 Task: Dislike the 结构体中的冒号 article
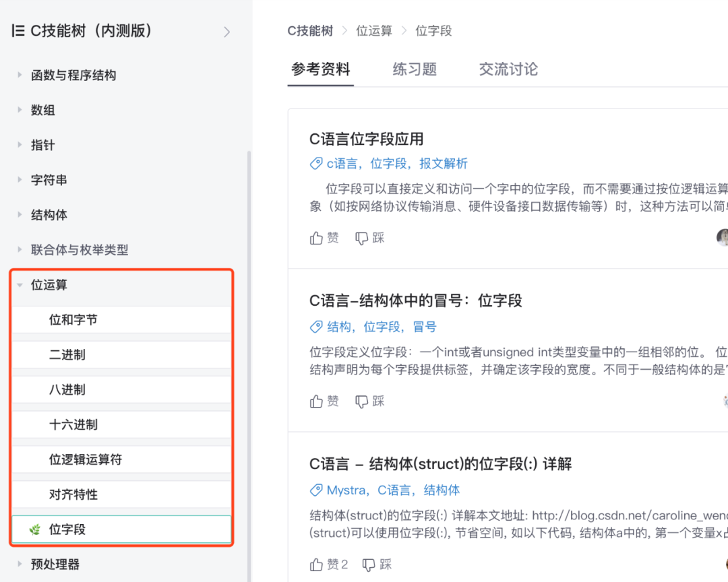362,401
